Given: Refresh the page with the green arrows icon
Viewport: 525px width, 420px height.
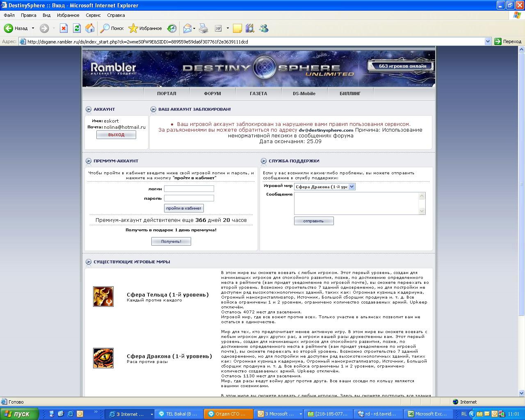Looking at the screenshot, I should point(77,28).
